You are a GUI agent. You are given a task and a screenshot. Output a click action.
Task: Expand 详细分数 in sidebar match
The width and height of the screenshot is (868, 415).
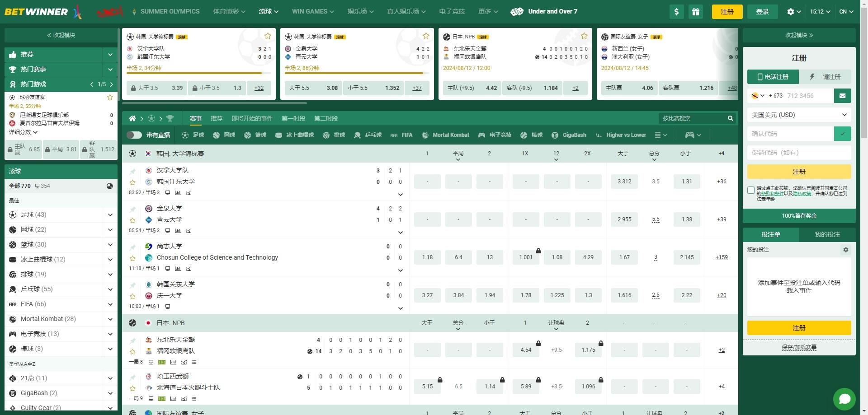point(23,132)
